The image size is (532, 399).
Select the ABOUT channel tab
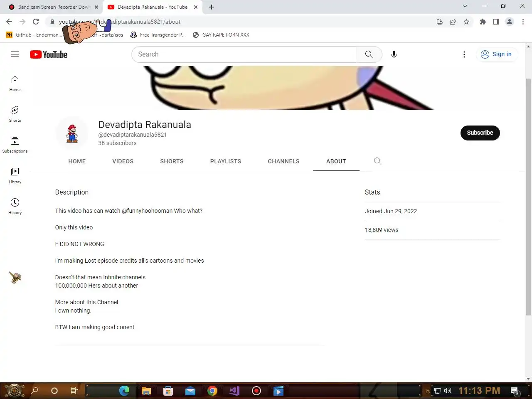(336, 161)
